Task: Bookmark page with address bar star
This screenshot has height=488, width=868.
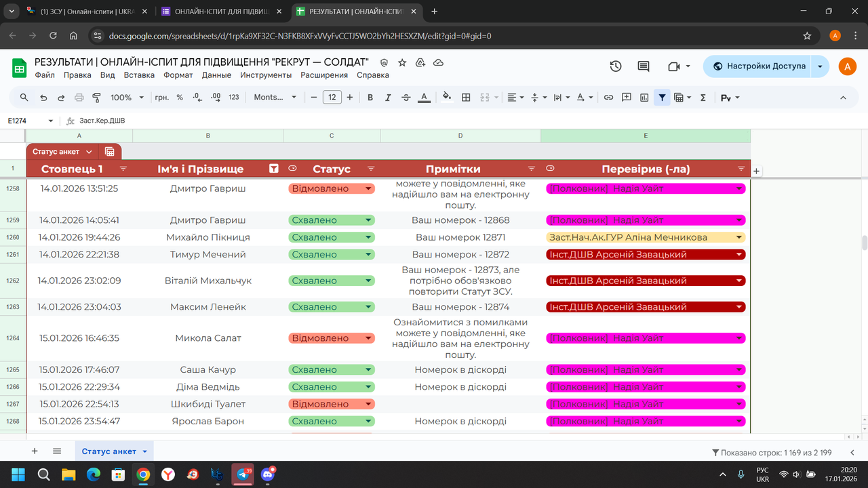Action: [807, 36]
